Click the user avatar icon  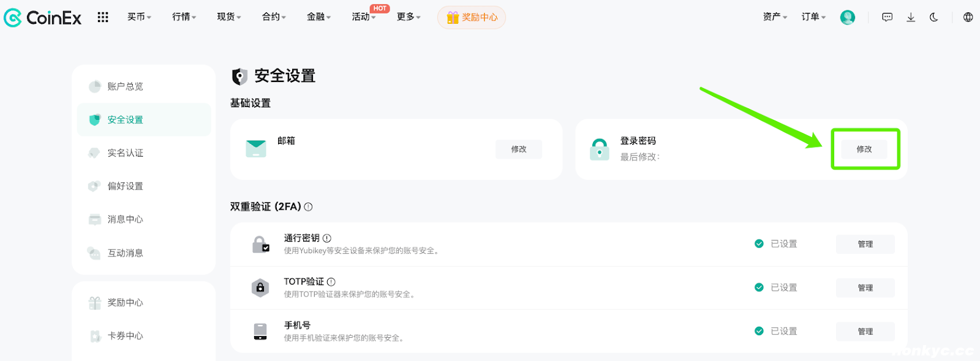point(847,17)
